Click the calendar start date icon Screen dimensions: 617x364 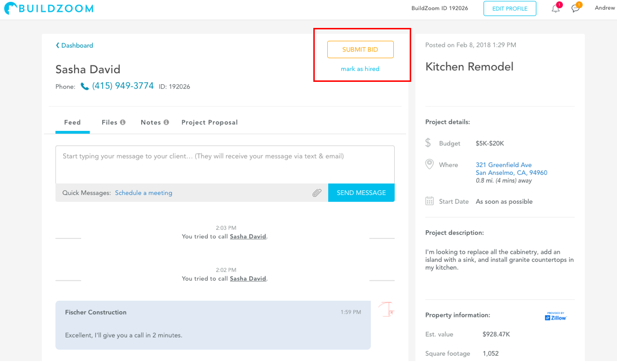(x=429, y=201)
